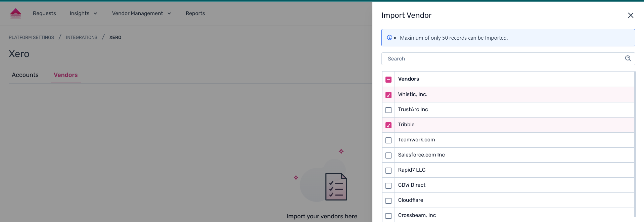Expand the Insights dropdown arrow
644x222 pixels.
click(95, 13)
